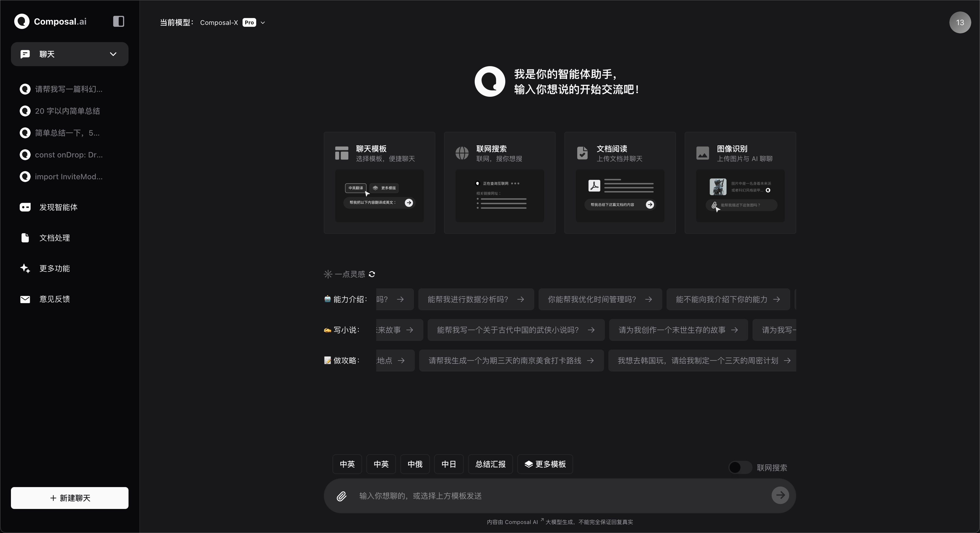Refresh the 一点灵感 suggestions
Viewport: 980px width, 533px height.
372,274
